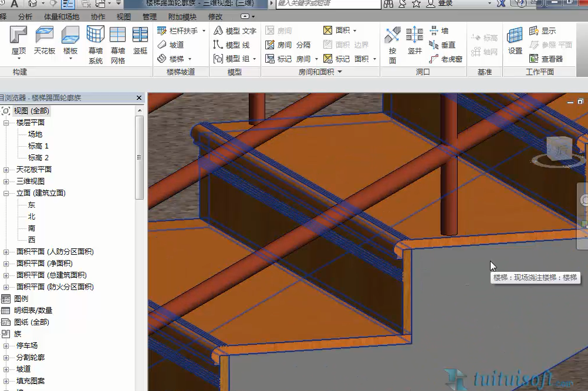Select 标高 2 floor plan view
The image size is (588, 391).
click(38, 157)
